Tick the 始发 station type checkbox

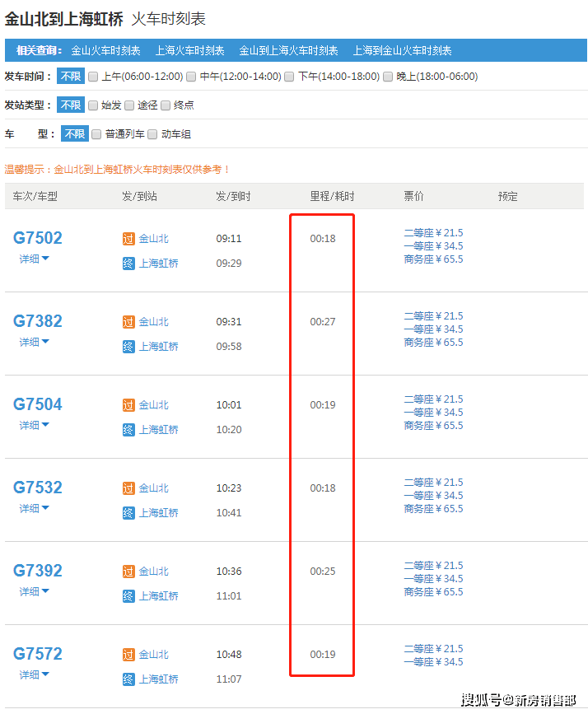click(x=93, y=105)
